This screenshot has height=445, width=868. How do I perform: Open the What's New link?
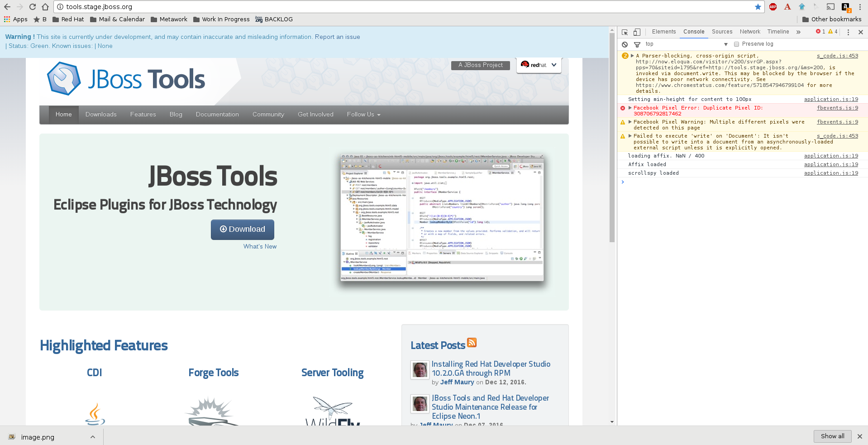click(260, 246)
